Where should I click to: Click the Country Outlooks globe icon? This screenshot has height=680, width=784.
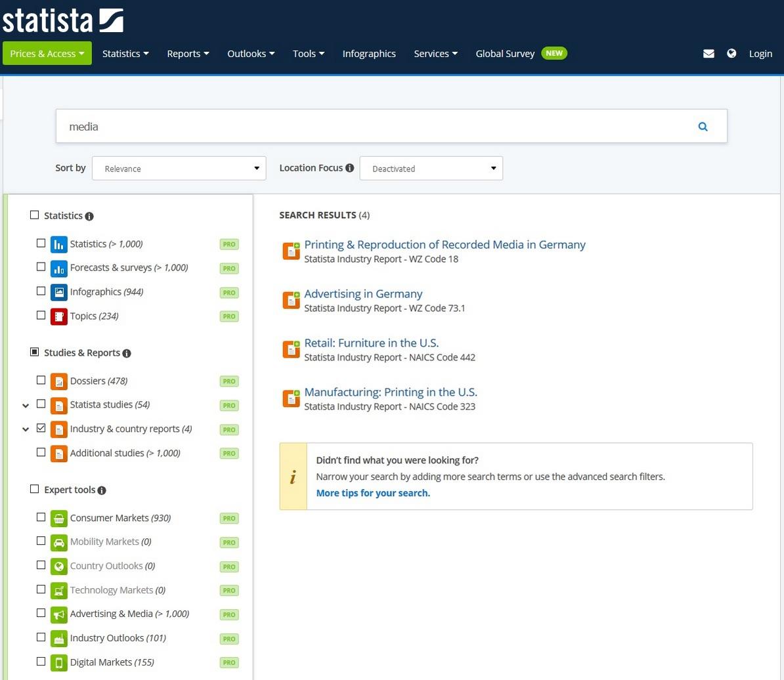(x=59, y=566)
